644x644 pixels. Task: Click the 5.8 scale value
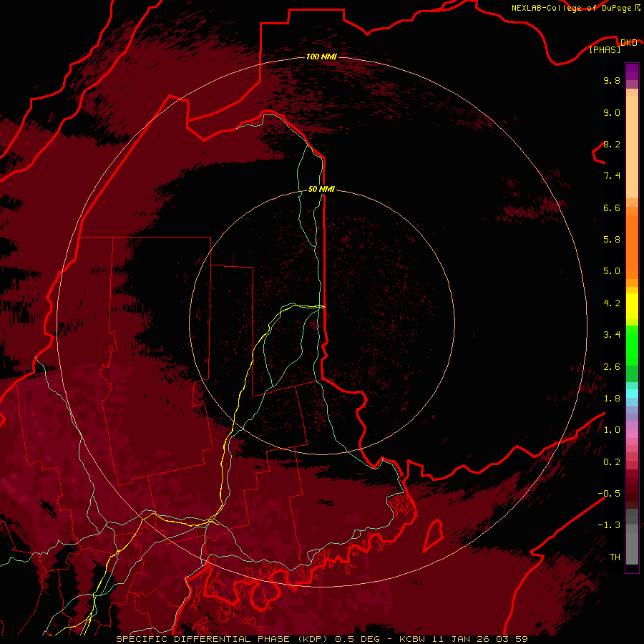point(612,240)
